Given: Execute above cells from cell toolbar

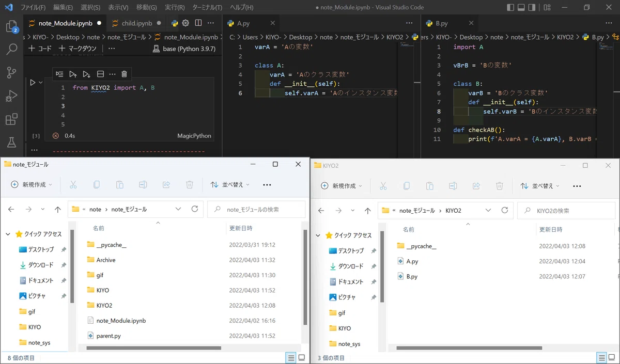Looking at the screenshot, I should 73,74.
